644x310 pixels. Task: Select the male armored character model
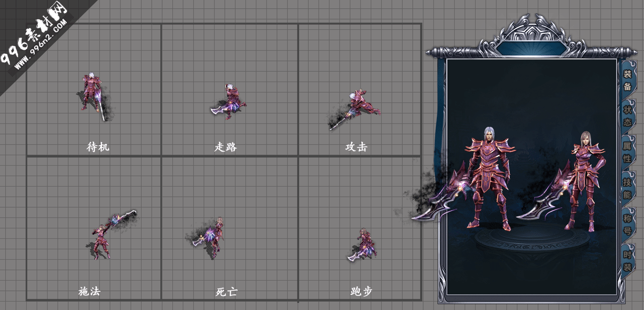490,179
